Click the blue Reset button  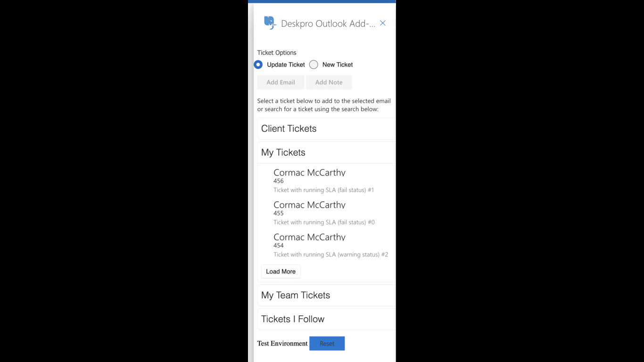pos(327,344)
